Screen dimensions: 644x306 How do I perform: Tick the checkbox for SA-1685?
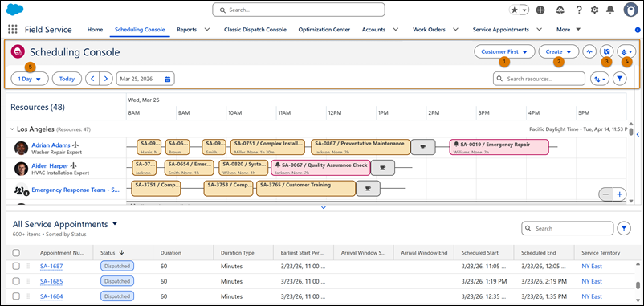pos(16,281)
